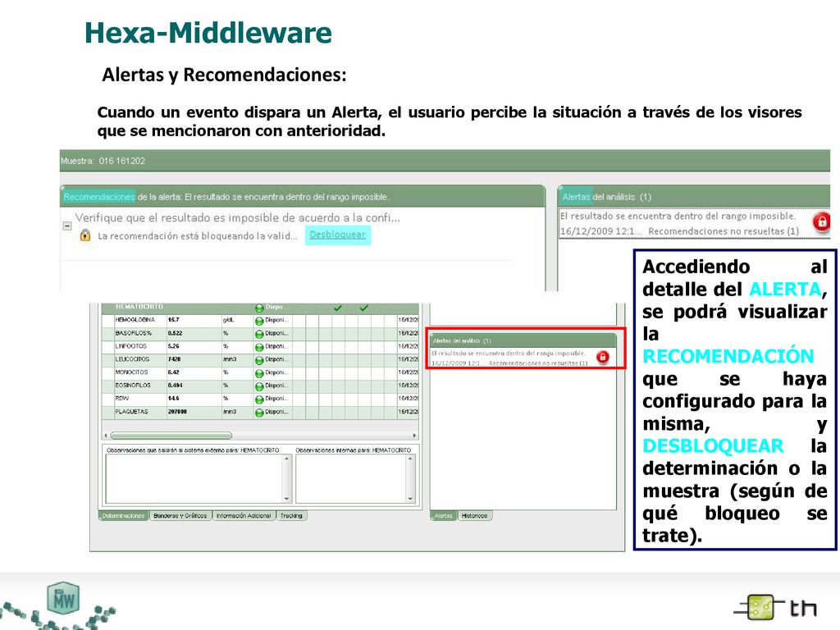Select the HEMATOCRITO header row name
The image size is (840, 630).
coord(139,307)
